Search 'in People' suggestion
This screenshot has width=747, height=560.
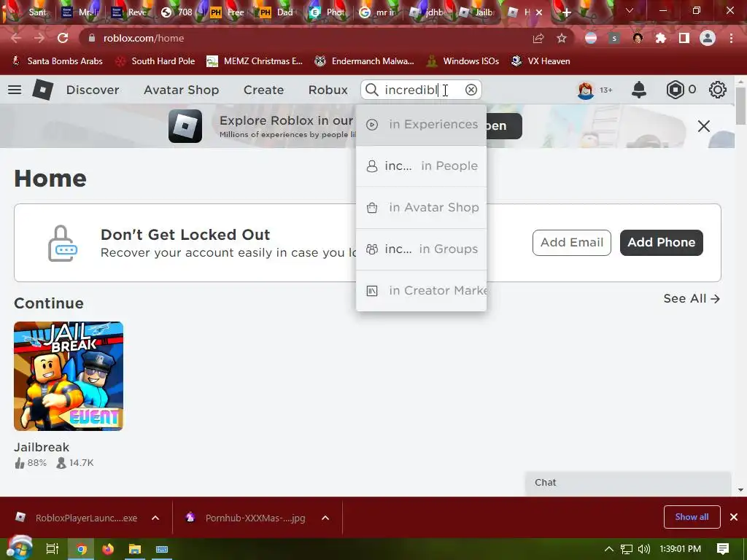pos(421,166)
